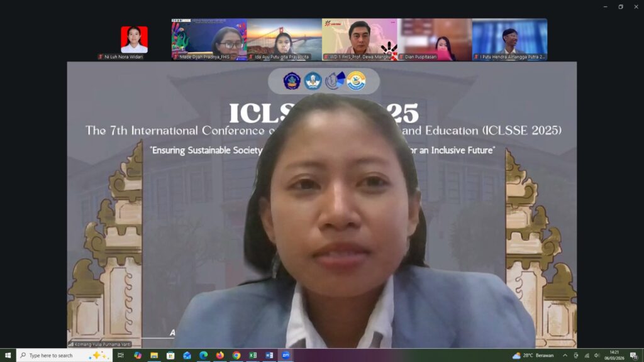The width and height of the screenshot is (644, 362).
Task: Expand the hidden system tray icons chevron
Action: coord(565,355)
